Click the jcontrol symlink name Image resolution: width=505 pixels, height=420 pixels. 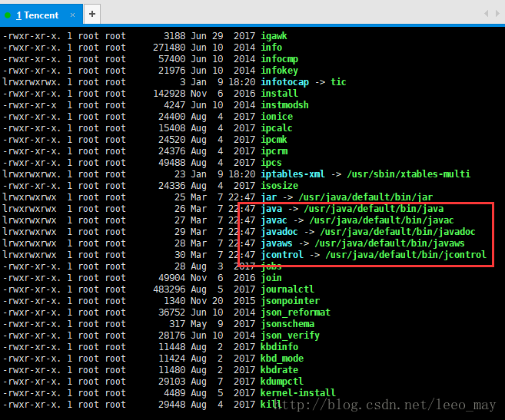[282, 255]
